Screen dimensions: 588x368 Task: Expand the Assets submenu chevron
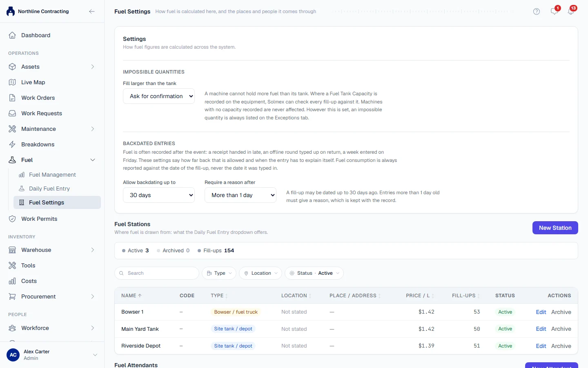tap(93, 67)
